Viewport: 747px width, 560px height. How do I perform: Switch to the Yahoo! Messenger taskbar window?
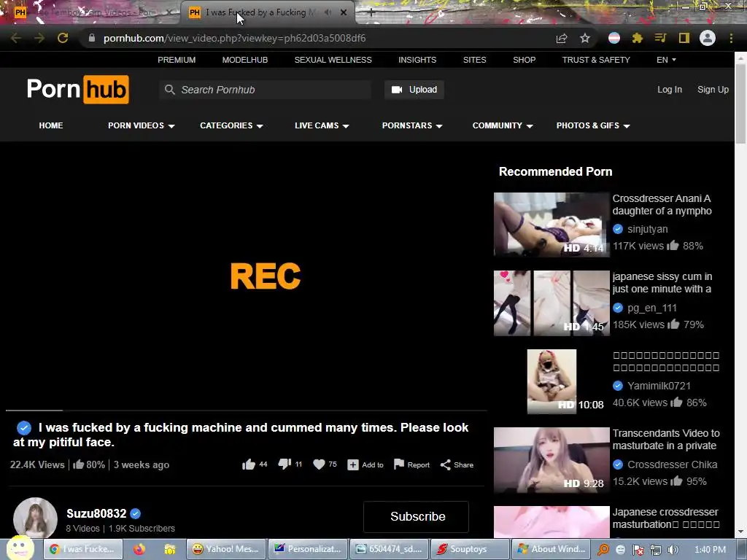pos(225,549)
